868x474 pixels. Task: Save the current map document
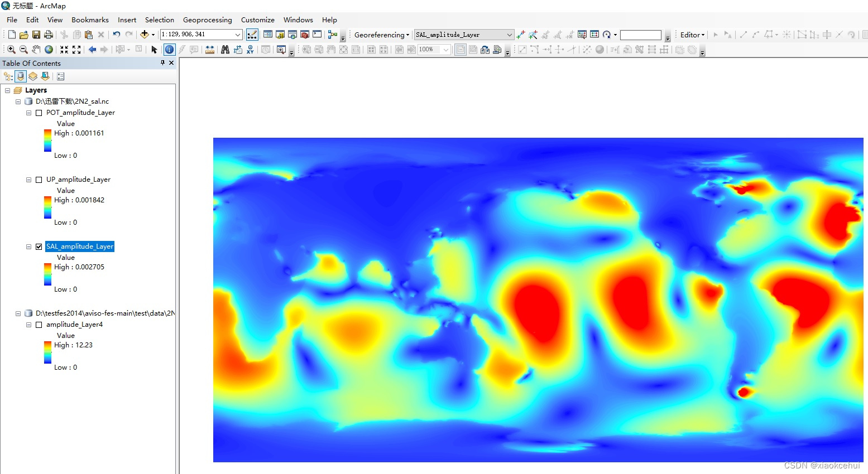tap(36, 35)
